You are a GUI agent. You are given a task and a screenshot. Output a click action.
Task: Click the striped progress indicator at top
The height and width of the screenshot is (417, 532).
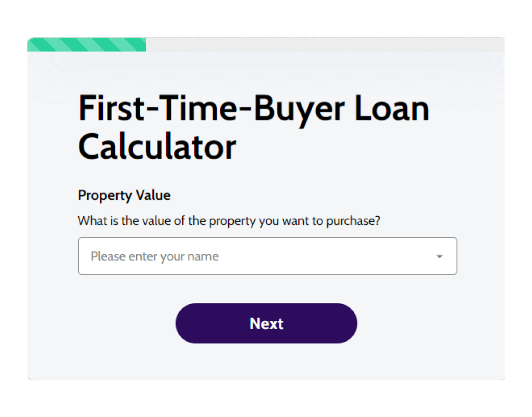pos(87,44)
